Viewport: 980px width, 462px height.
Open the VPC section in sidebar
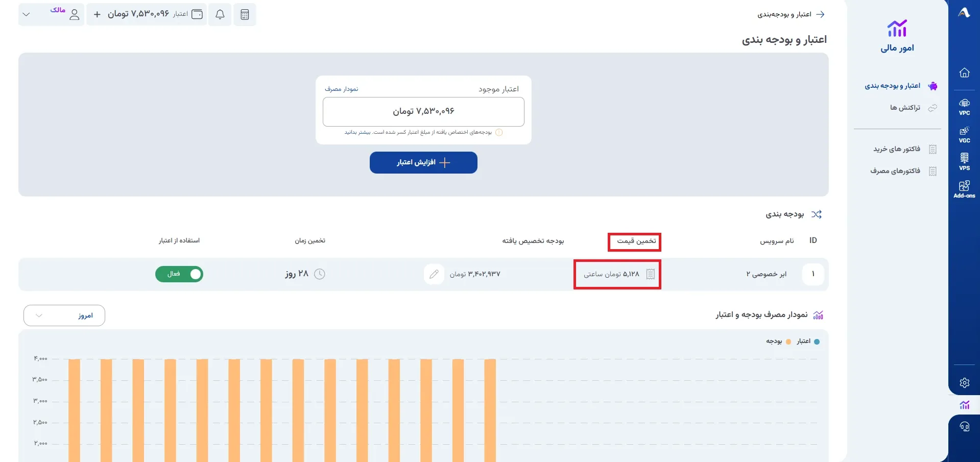click(964, 107)
